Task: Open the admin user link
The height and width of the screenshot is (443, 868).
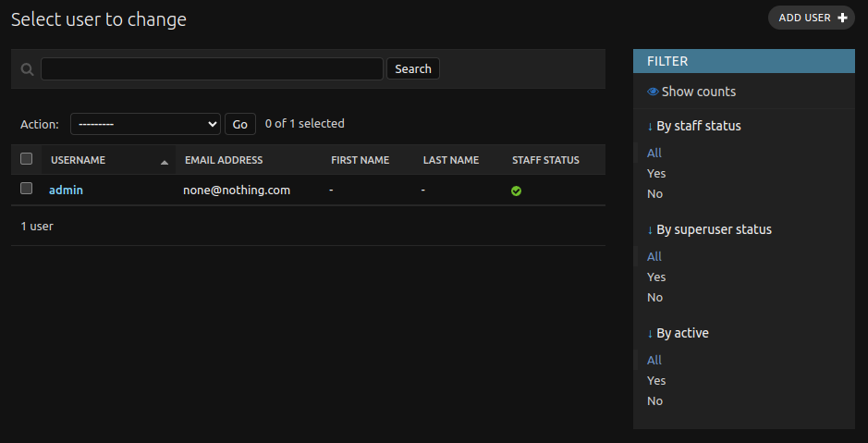Action: [x=66, y=190]
